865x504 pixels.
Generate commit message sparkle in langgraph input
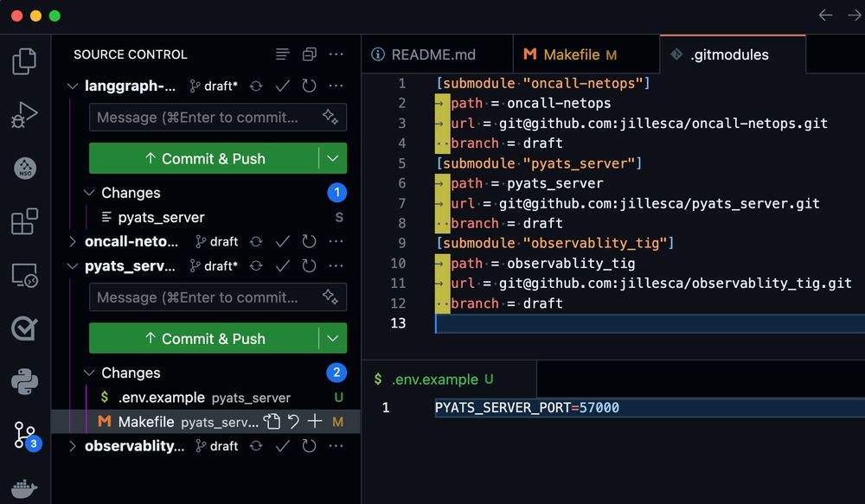pyautogui.click(x=330, y=117)
